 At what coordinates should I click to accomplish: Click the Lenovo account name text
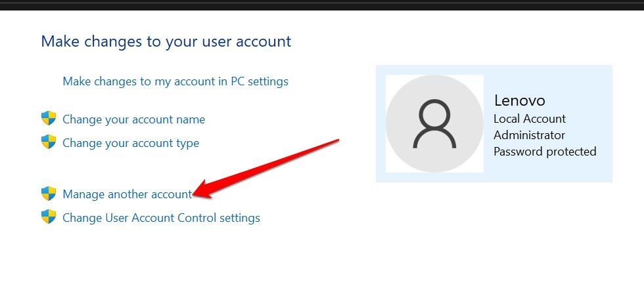pyautogui.click(x=519, y=100)
